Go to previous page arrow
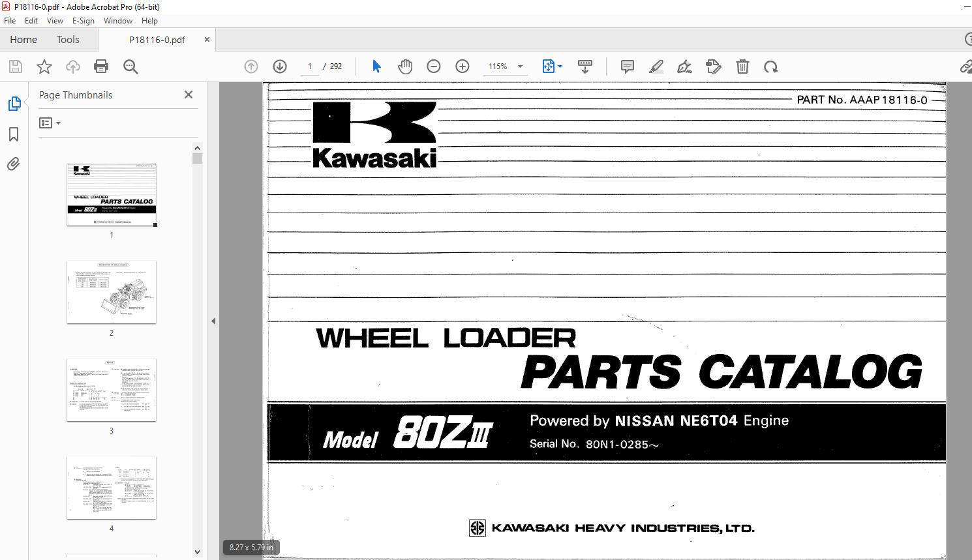The width and height of the screenshot is (972, 560). [x=251, y=66]
